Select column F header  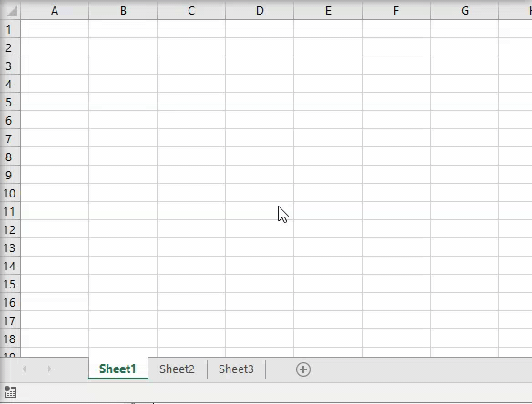(x=396, y=11)
